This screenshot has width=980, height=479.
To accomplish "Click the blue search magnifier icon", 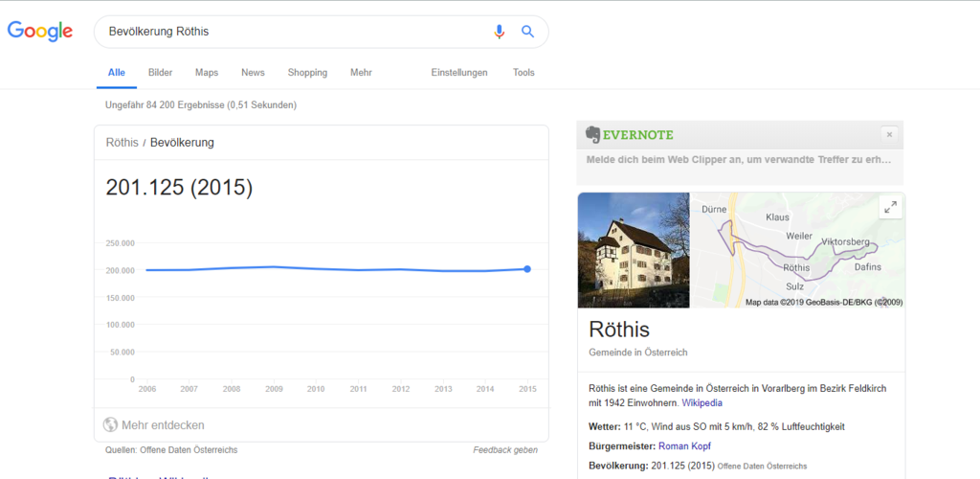I will [x=527, y=32].
